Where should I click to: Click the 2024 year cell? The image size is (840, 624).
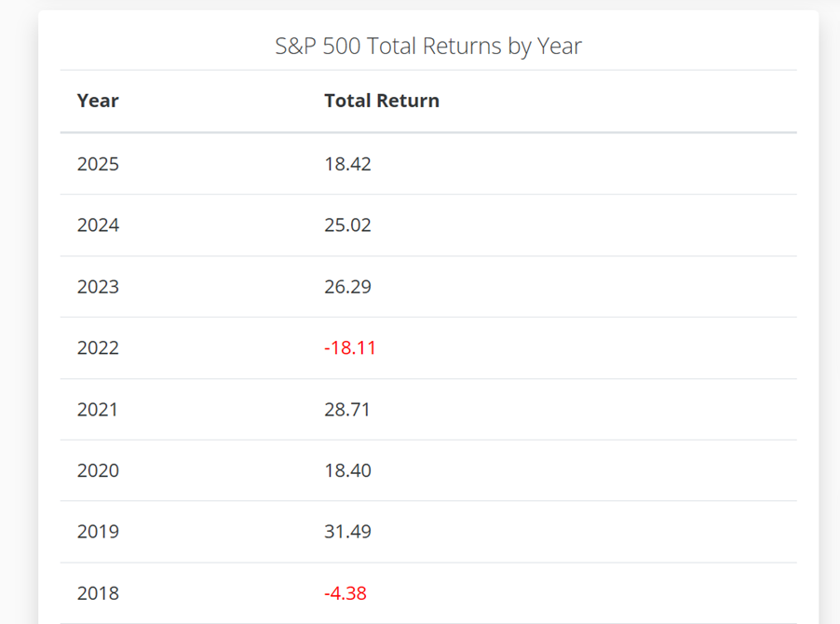pos(98,225)
